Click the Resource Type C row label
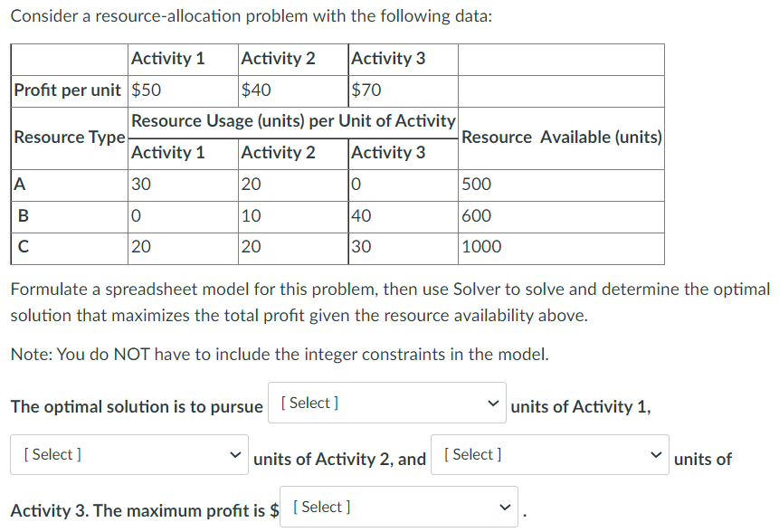The height and width of the screenshot is (532, 779). [22, 246]
